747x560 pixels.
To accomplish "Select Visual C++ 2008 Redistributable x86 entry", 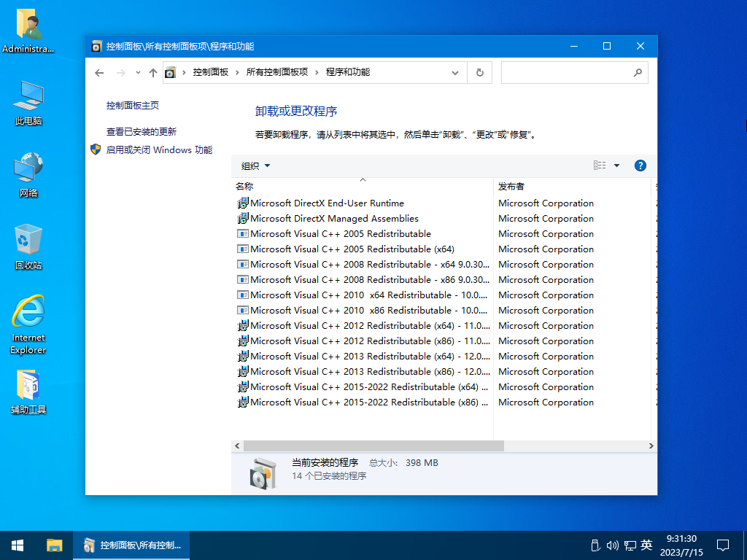I will (x=362, y=279).
